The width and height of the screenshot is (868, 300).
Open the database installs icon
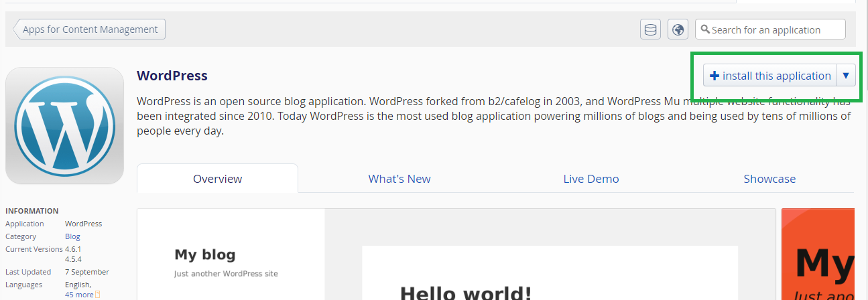650,29
